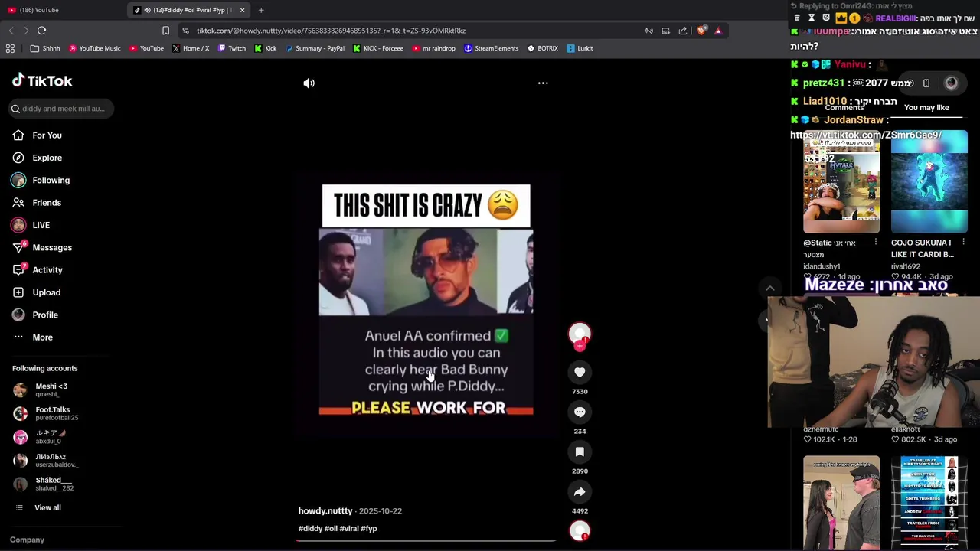The height and width of the screenshot is (551, 980).
Task: Click the Upload plus icon
Action: pos(18,292)
